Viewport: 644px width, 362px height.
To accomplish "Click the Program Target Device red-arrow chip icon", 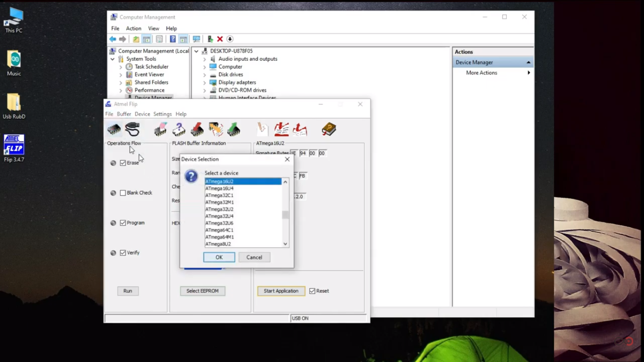I will point(197,129).
